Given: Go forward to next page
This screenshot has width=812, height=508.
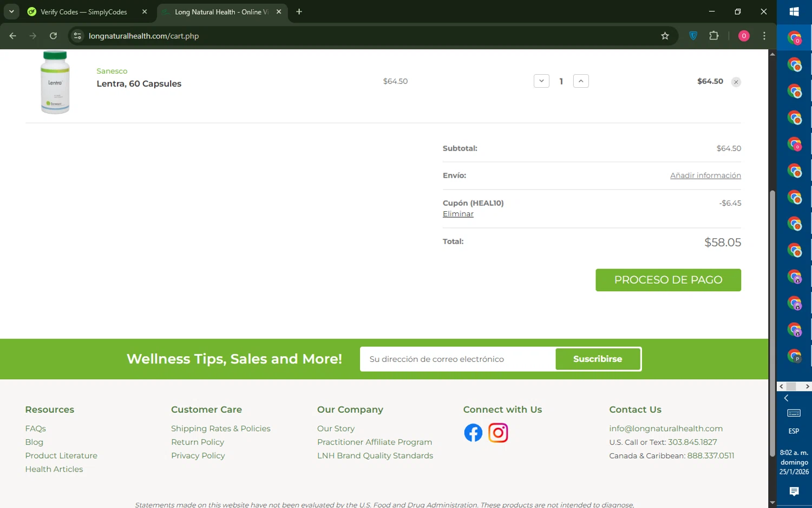Looking at the screenshot, I should click(33, 36).
